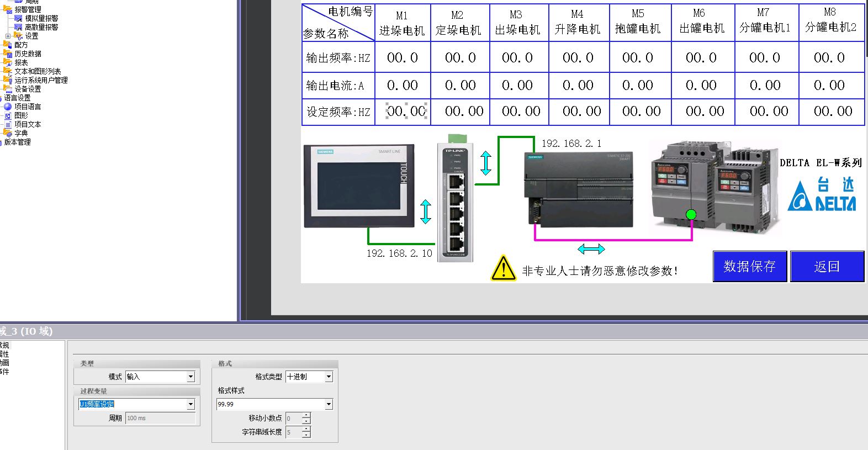Click the yellow warning triangle icon
The height and width of the screenshot is (450, 868).
pyautogui.click(x=503, y=268)
